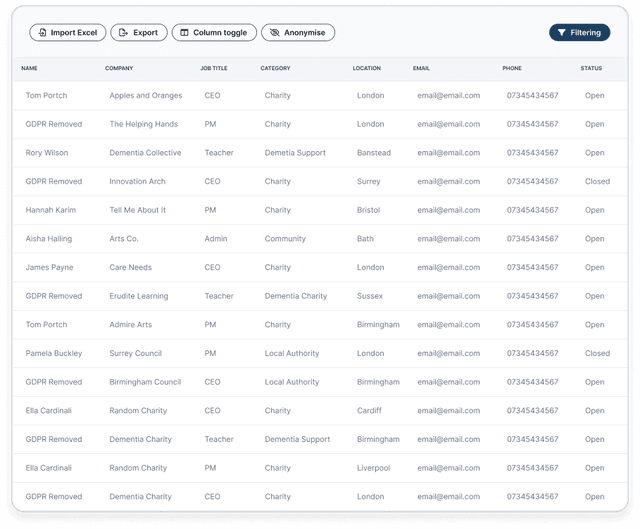Click the Local Authority category for Birmingham Council
The width and height of the screenshot is (640, 529).
[292, 382]
